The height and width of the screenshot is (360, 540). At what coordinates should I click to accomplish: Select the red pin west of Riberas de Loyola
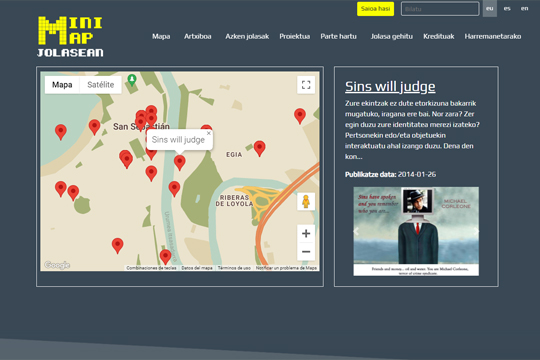point(174,189)
